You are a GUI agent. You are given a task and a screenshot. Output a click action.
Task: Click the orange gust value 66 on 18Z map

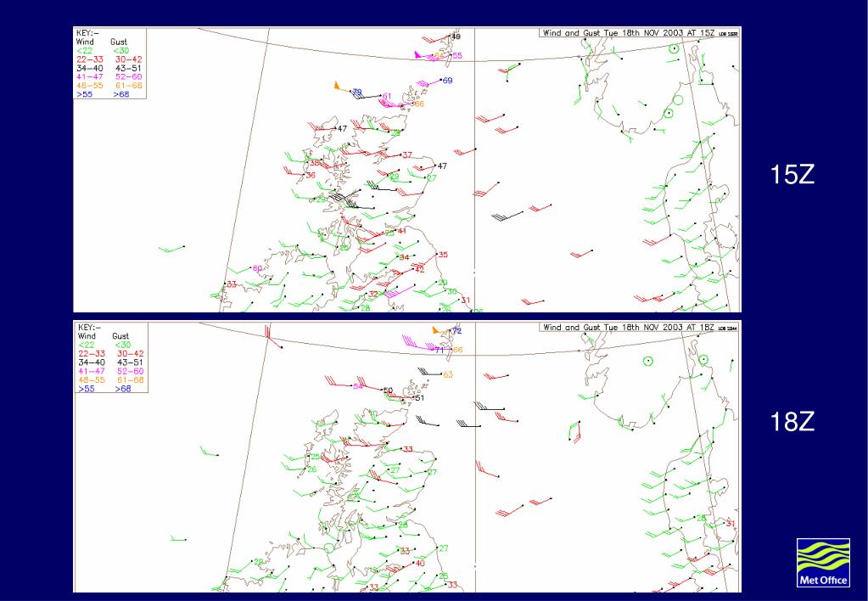coord(457,350)
